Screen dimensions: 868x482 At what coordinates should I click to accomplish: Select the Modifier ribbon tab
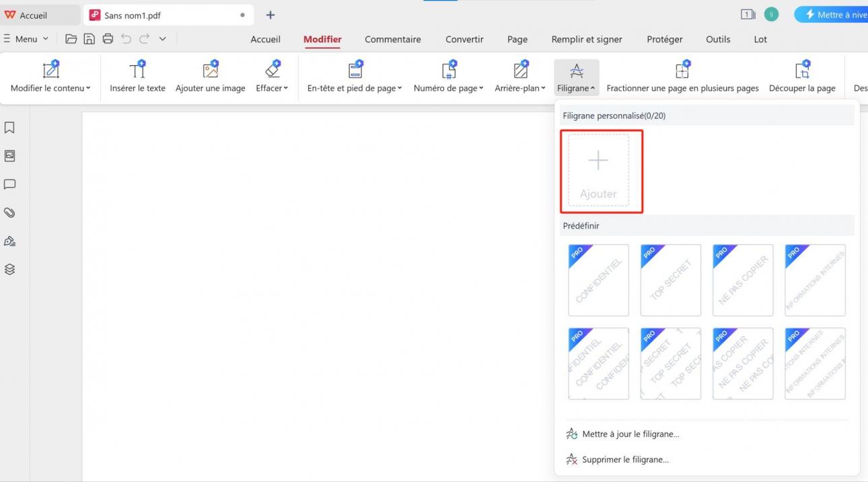[322, 39]
